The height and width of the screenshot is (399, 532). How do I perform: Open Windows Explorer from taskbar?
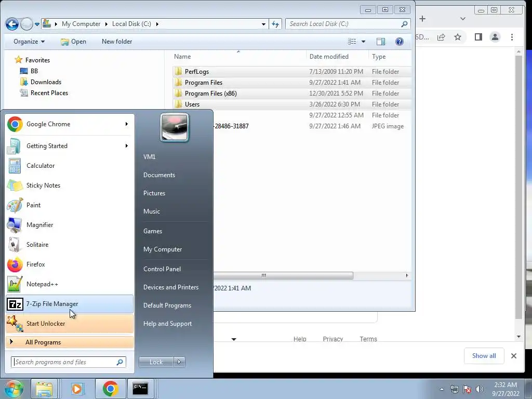44,389
